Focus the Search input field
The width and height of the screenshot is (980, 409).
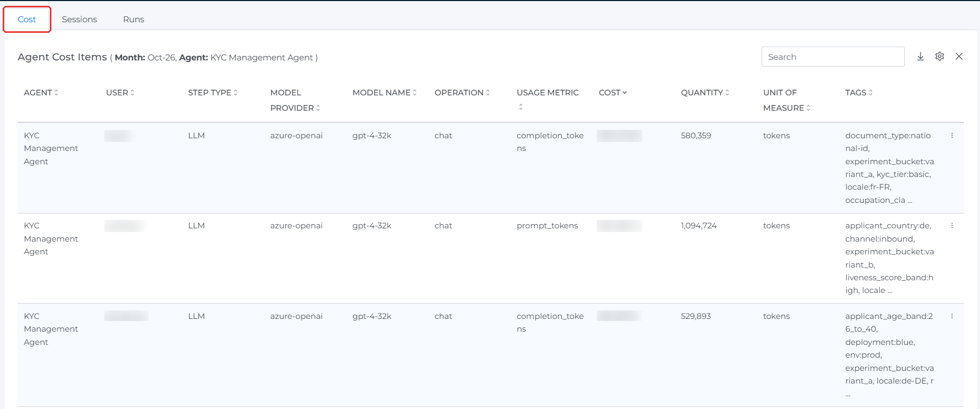[833, 57]
